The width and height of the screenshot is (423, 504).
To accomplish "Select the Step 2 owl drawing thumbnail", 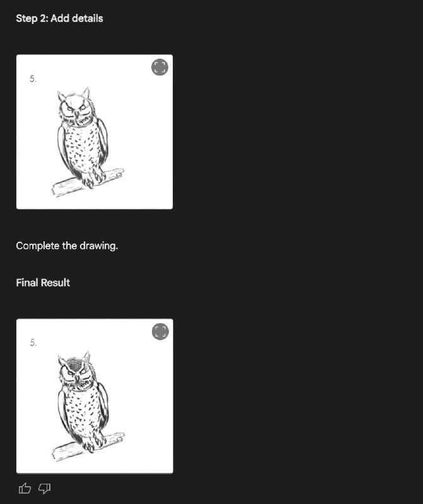I will (95, 132).
